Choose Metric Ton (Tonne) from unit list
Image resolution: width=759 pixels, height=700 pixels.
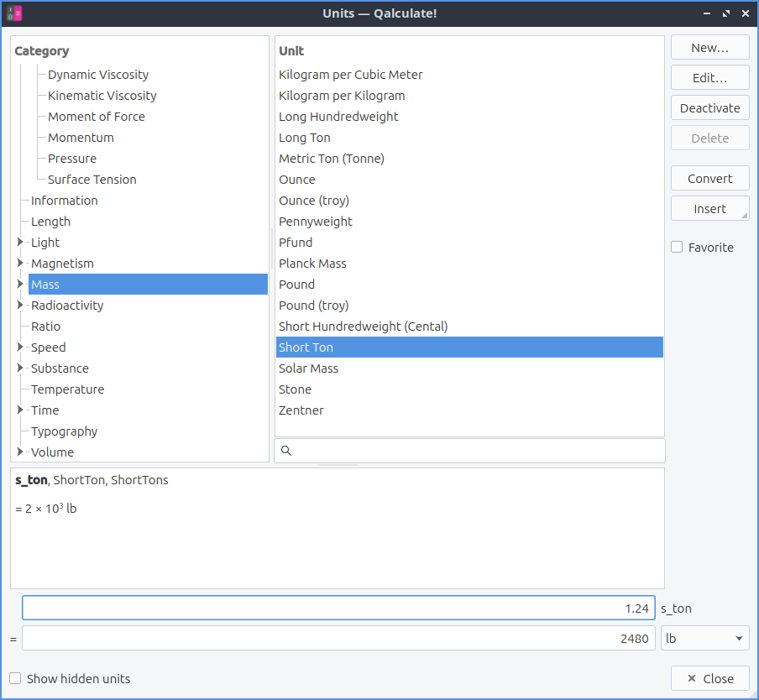pos(332,159)
